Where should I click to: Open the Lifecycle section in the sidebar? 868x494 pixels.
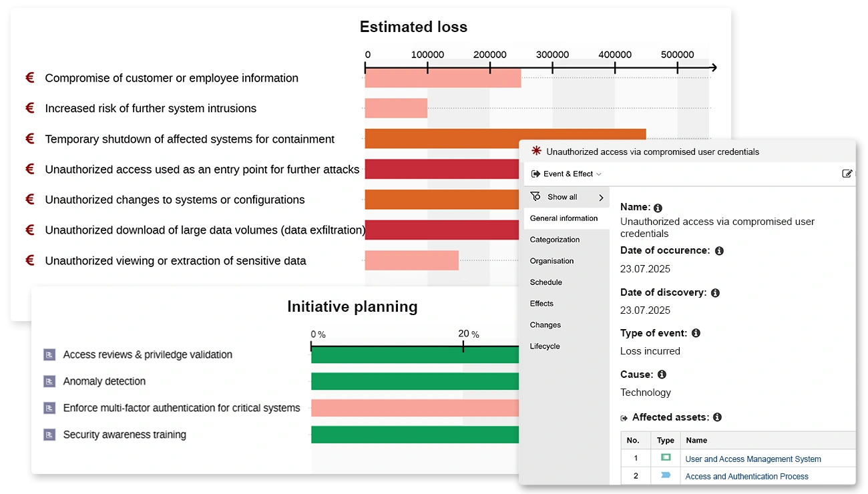(x=546, y=346)
